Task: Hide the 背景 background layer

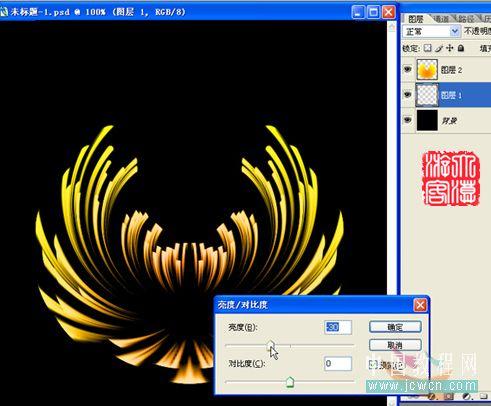Action: click(408, 120)
